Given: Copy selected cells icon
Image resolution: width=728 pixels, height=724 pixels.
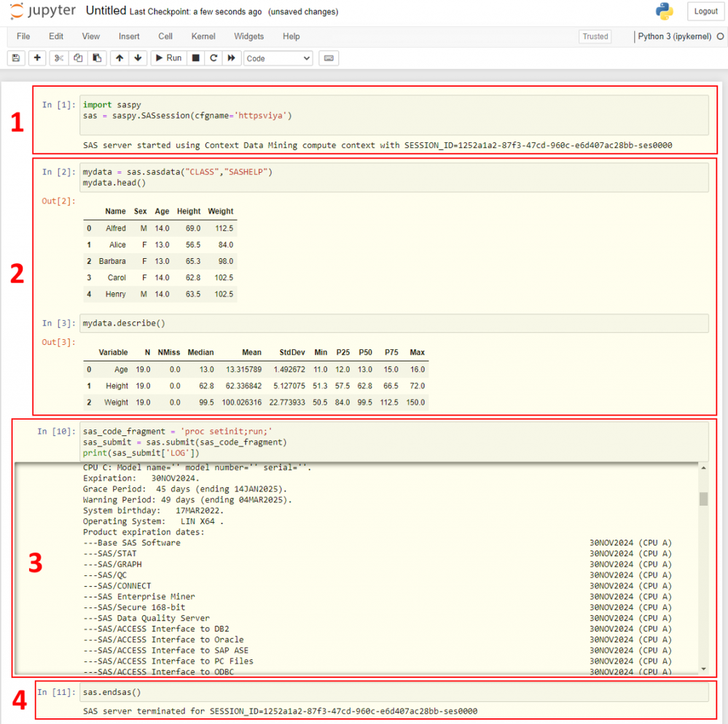Looking at the screenshot, I should coord(78,58).
